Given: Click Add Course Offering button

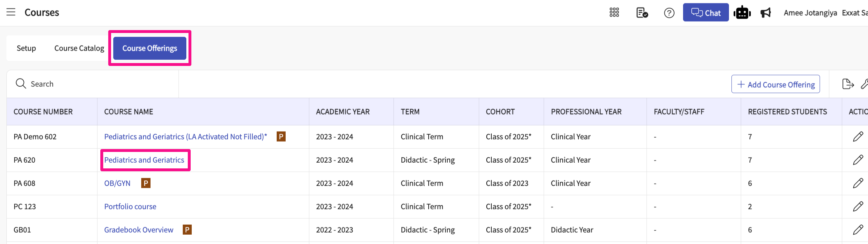Looking at the screenshot, I should (776, 84).
